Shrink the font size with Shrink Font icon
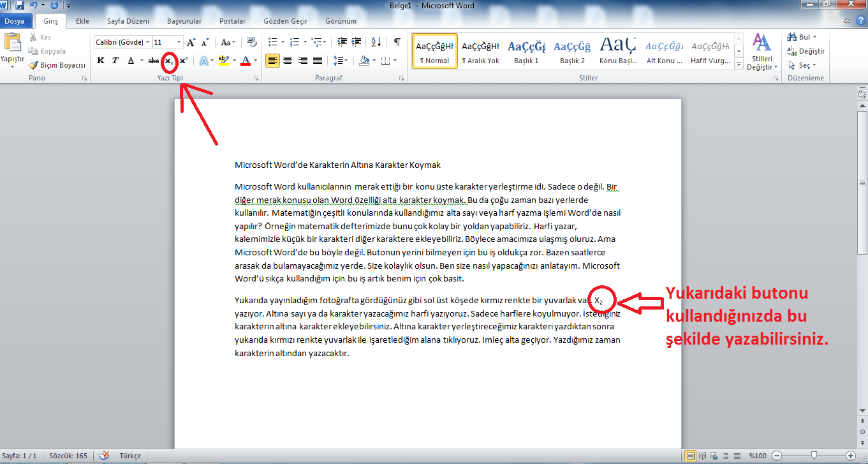 [205, 43]
